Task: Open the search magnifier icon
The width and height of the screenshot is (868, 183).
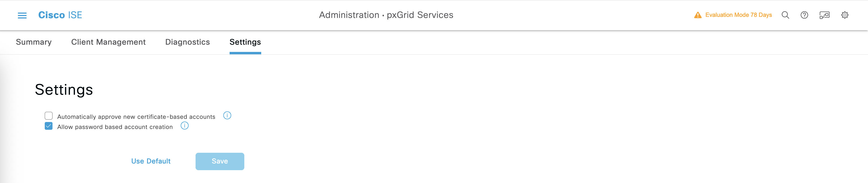Action: pos(785,15)
